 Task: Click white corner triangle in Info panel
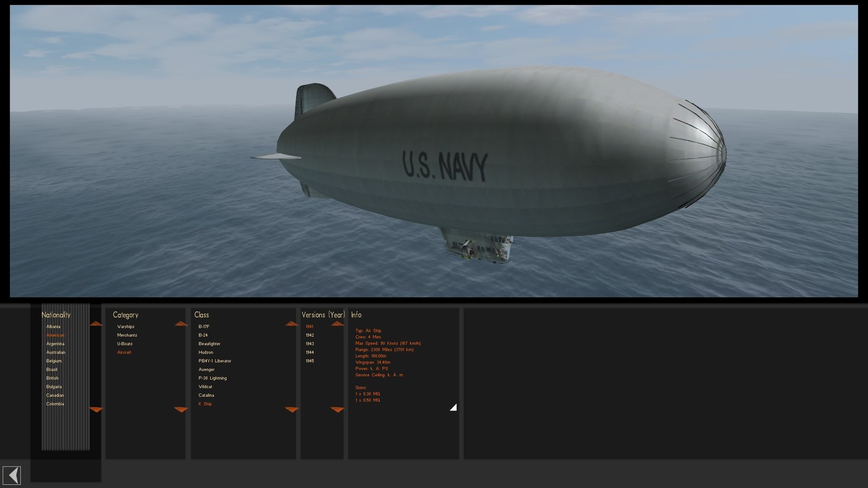454,407
